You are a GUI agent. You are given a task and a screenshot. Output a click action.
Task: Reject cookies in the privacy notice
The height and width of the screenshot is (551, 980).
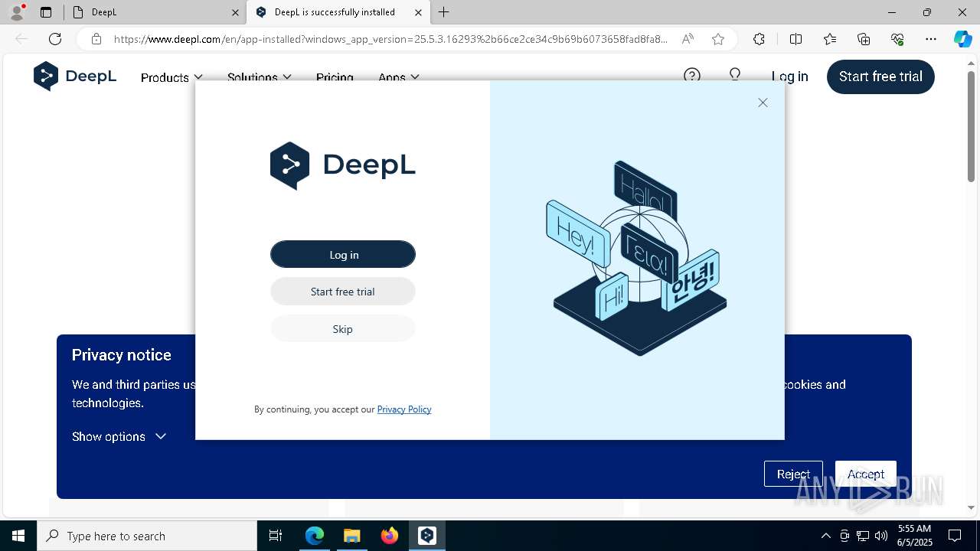click(793, 474)
